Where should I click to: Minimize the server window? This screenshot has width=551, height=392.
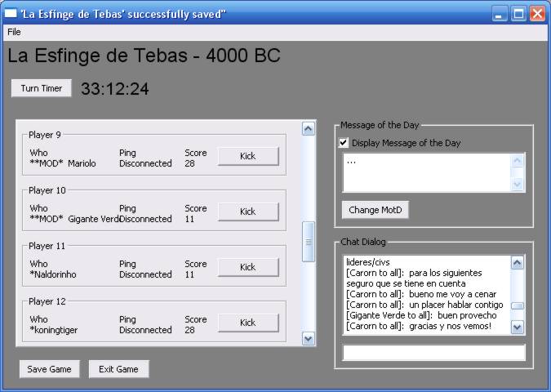pyautogui.click(x=499, y=14)
